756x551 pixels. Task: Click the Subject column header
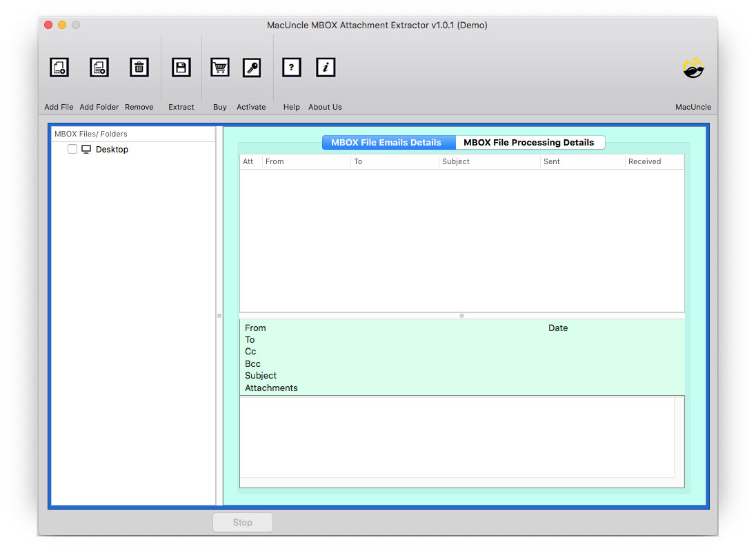456,161
